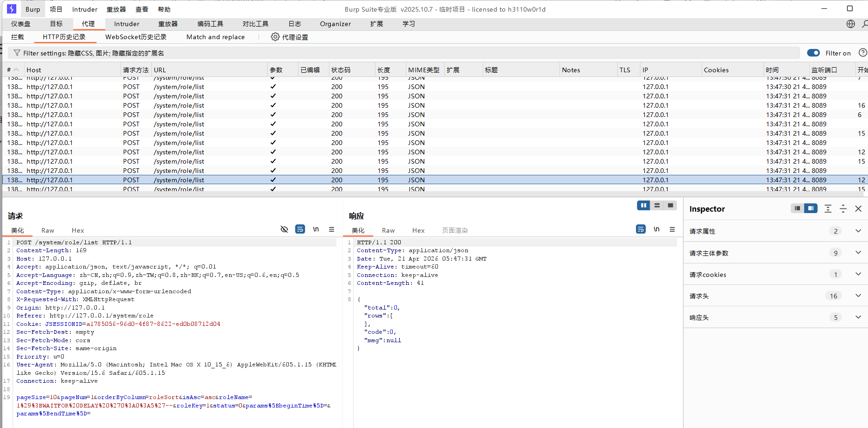Open the 项目 menu

click(x=56, y=9)
